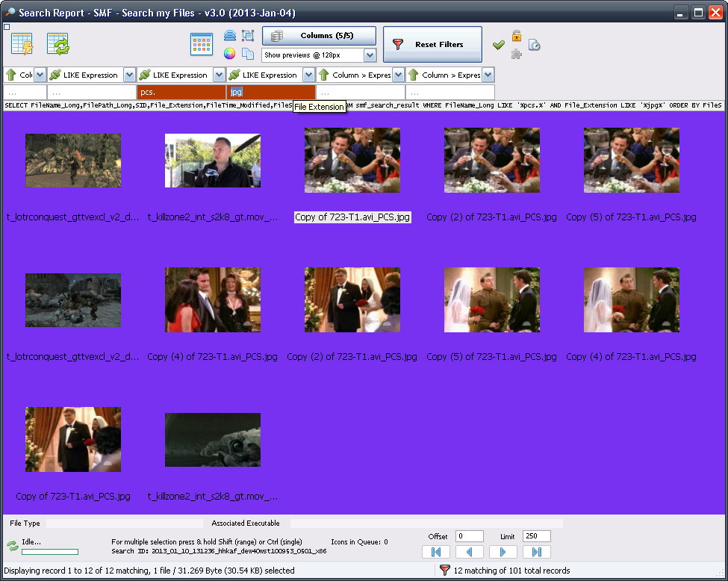Maximize the Search Report window
This screenshot has height=581, width=728.
tap(698, 13)
